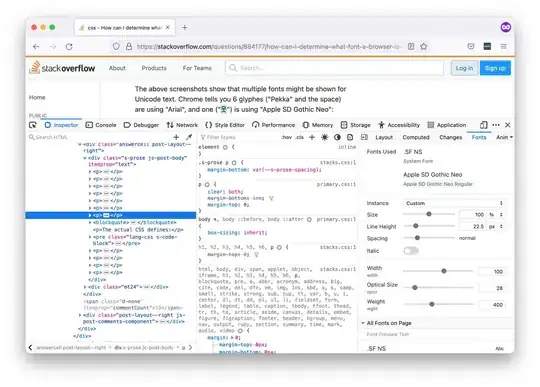Open the Size unit % dropdown
The width and height of the screenshot is (540, 387).
click(x=496, y=215)
